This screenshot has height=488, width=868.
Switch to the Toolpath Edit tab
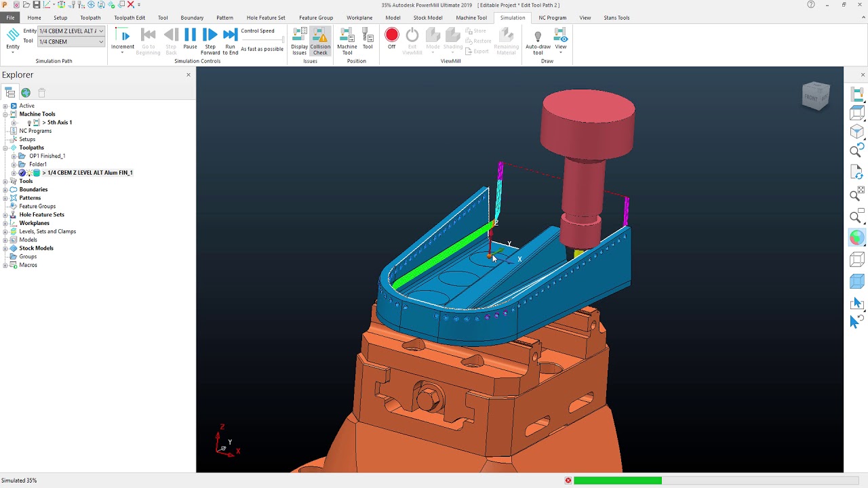pos(130,18)
